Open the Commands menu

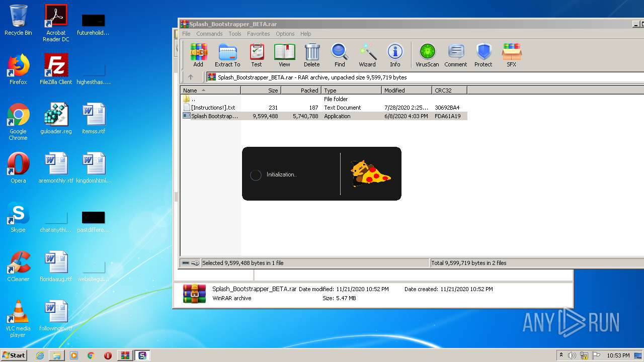tap(209, 34)
